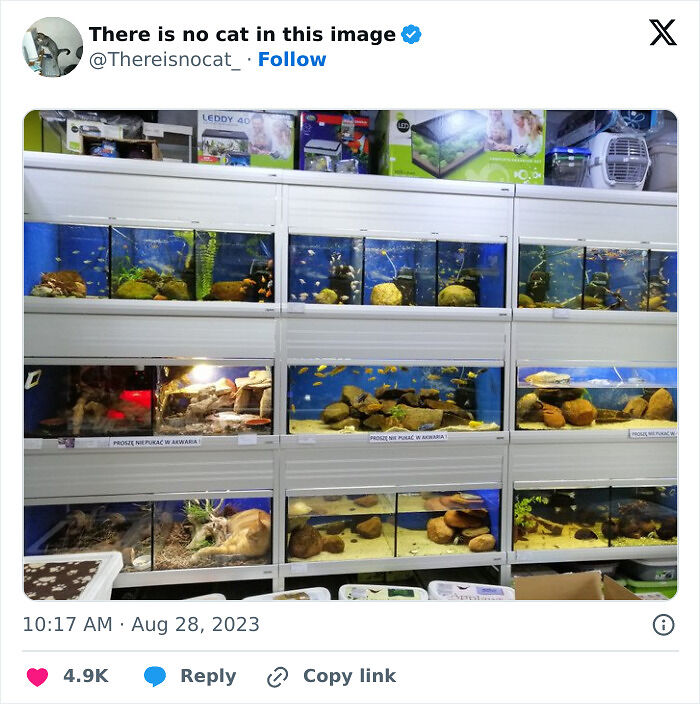Click the X logo in the corner

[662, 33]
